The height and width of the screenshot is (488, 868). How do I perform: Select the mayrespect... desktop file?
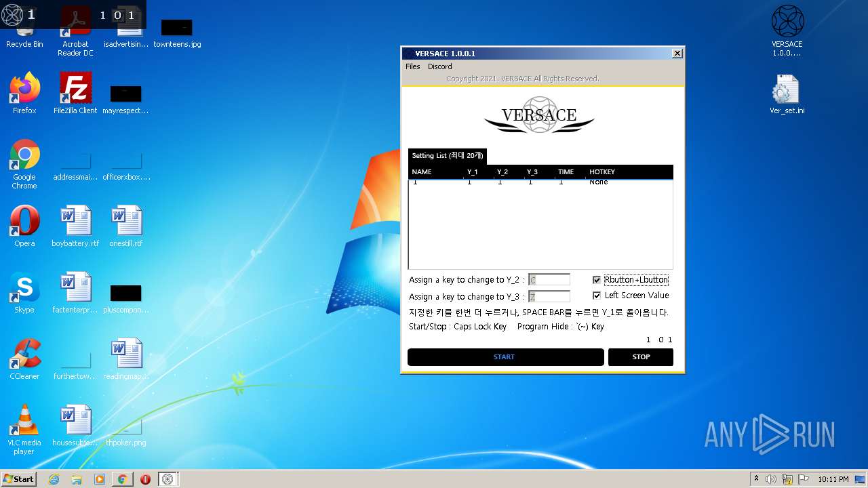point(126,99)
